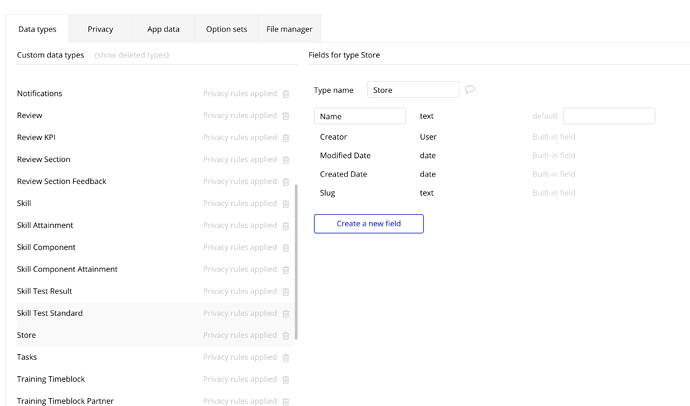Viewport: 690px width, 406px height.
Task: Delete Skill Test Standard via trash icon
Action: pos(286,314)
